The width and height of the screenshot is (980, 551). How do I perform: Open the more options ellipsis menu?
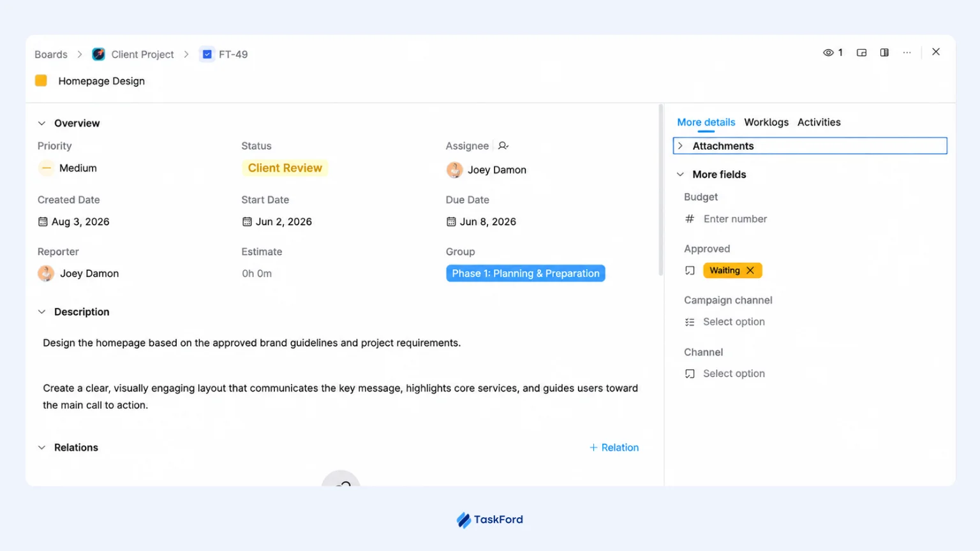[x=907, y=53]
